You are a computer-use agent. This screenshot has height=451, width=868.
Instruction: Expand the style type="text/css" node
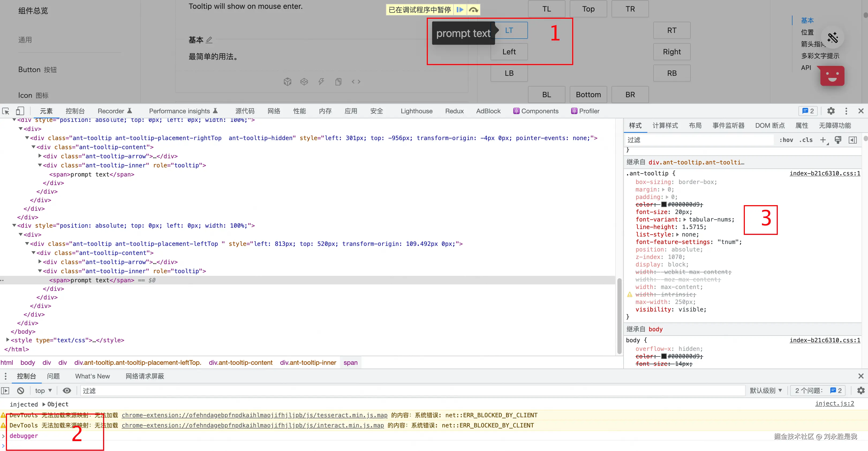click(8, 340)
